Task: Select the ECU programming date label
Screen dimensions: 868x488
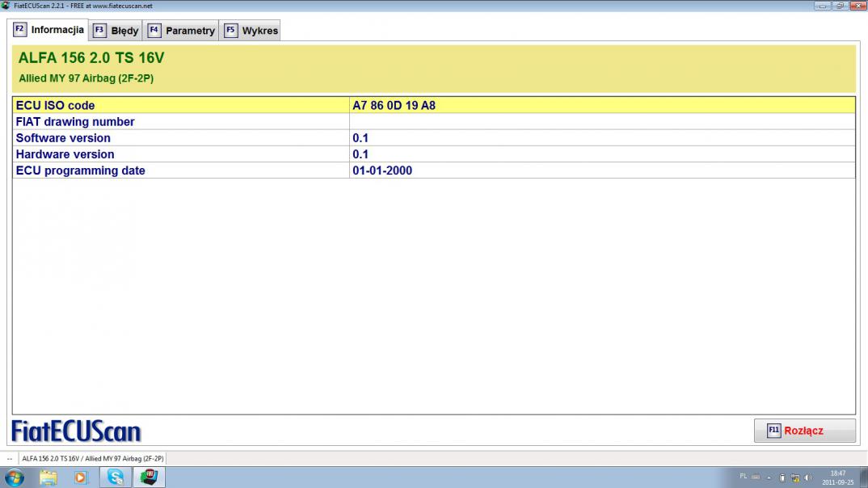Action: click(80, 170)
